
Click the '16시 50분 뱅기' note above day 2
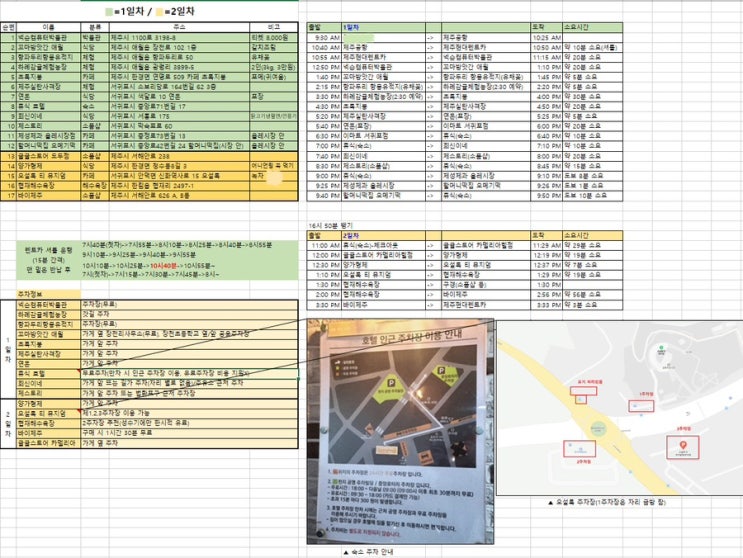click(x=330, y=226)
